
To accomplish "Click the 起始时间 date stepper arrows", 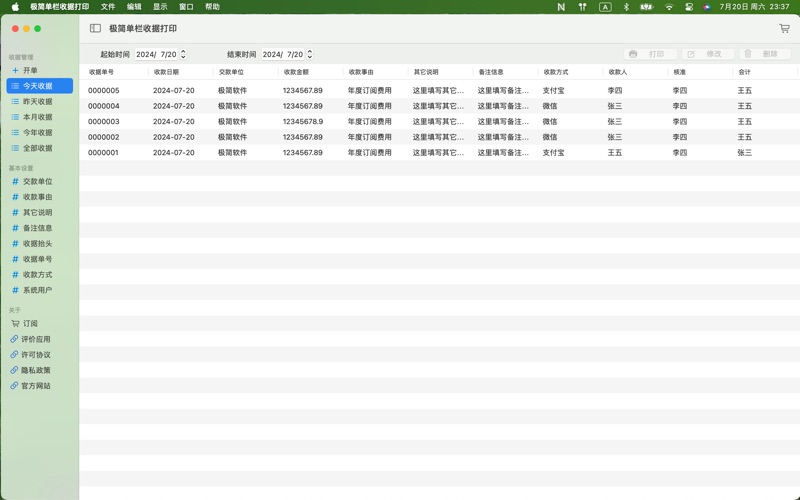I will click(x=183, y=54).
